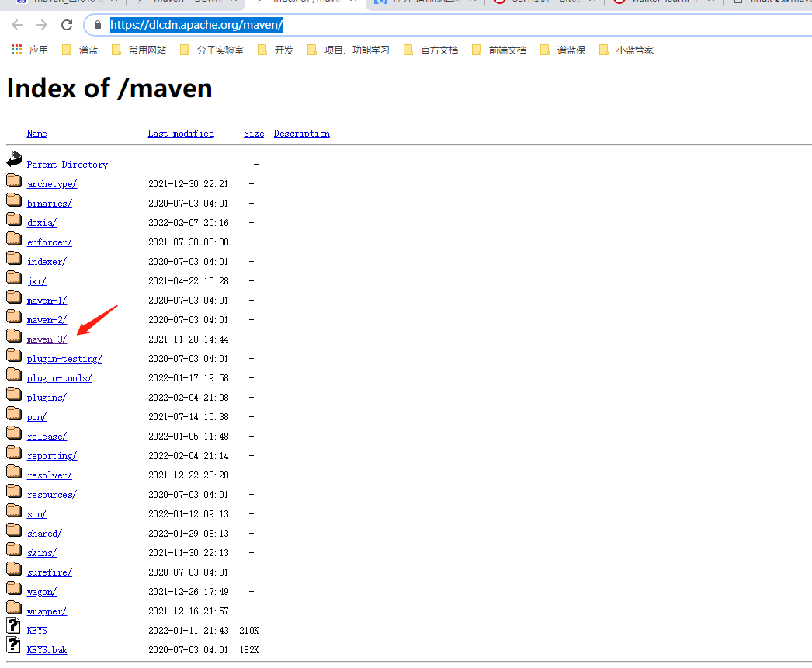Viewport: 812px width, 668px height.
Task: Click folder icon beside archetype/
Action: point(14,180)
